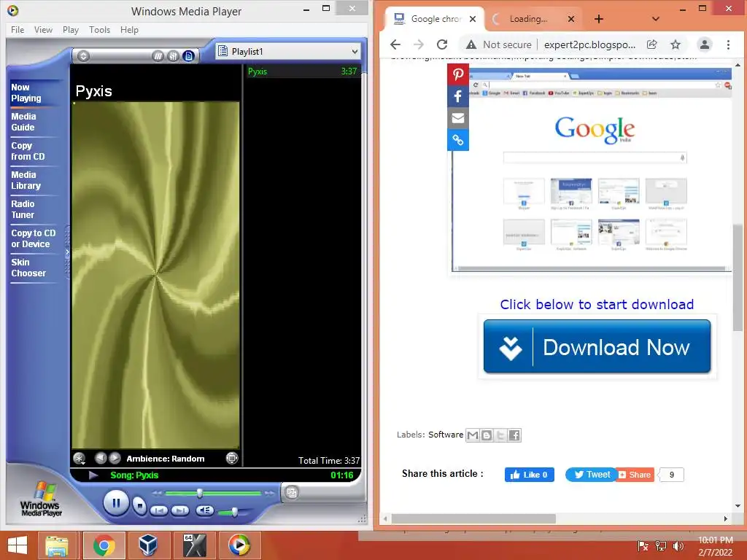Screen dimensions: 747x560
Task: Copy link using the sidebar link icon
Action: (458, 140)
